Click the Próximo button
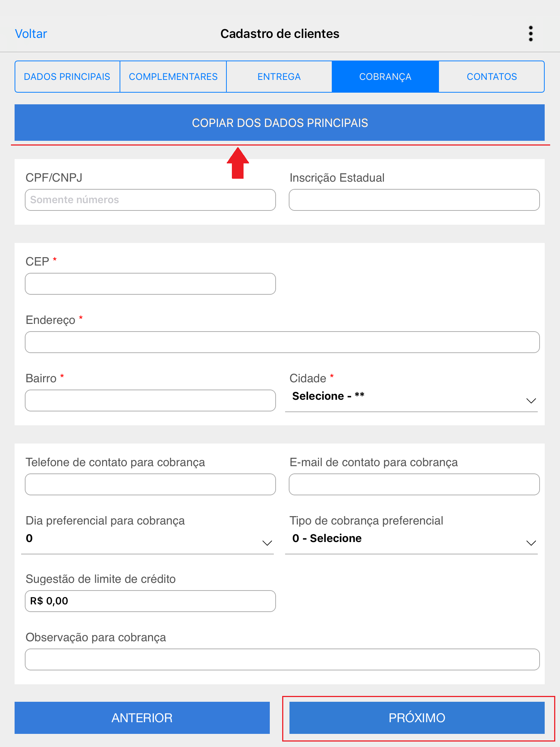 click(417, 718)
